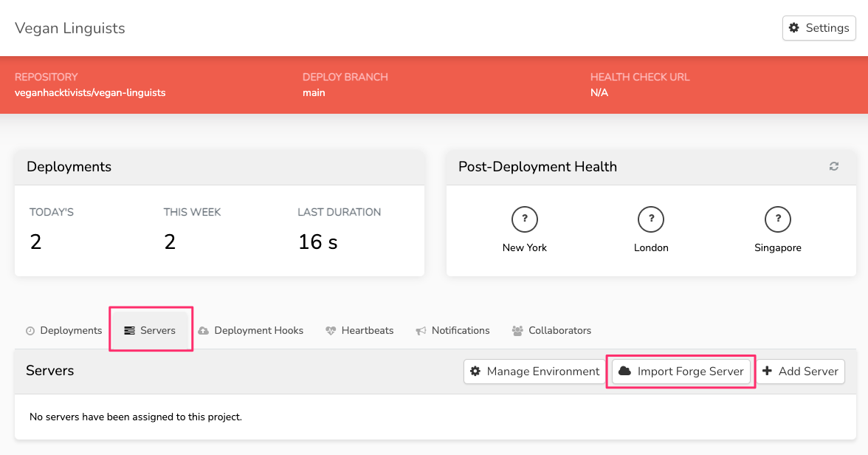Click the Vegan Linguists project title
This screenshot has height=455, width=868.
pos(70,28)
